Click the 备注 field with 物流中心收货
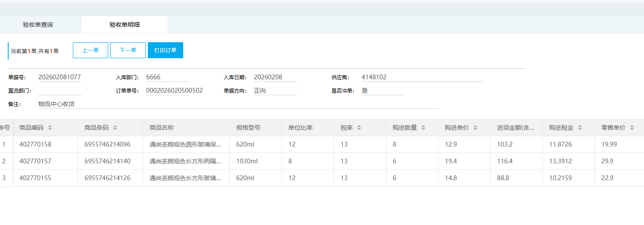644x225 pixels. click(238, 104)
